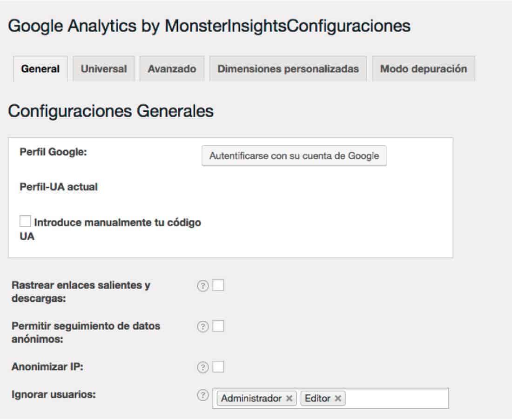Tick the Anonimizar IP checkbox
This screenshot has height=420, width=512.
point(218,367)
